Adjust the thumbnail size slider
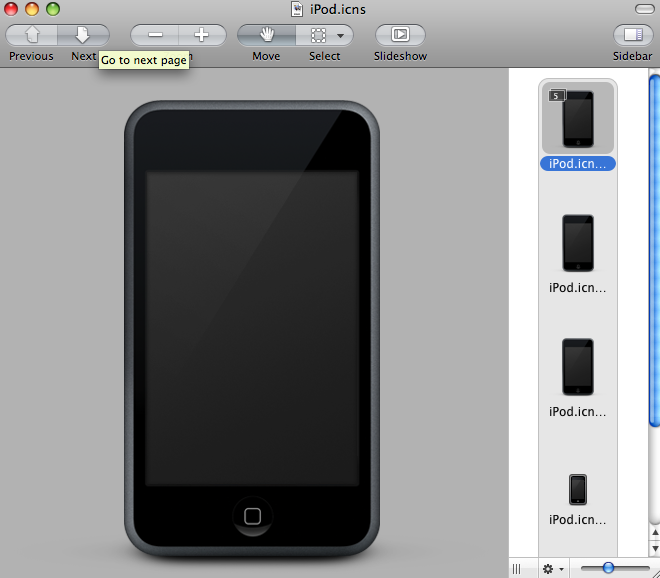660x578 pixels. pos(608,568)
